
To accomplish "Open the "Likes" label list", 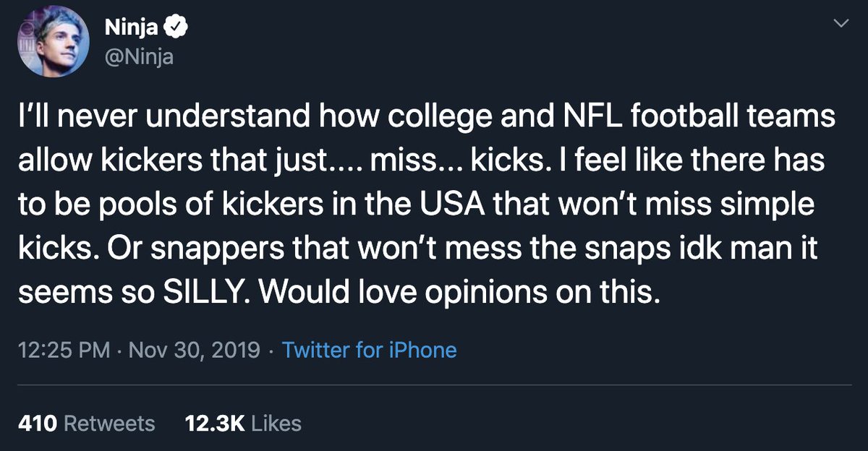I will (276, 423).
